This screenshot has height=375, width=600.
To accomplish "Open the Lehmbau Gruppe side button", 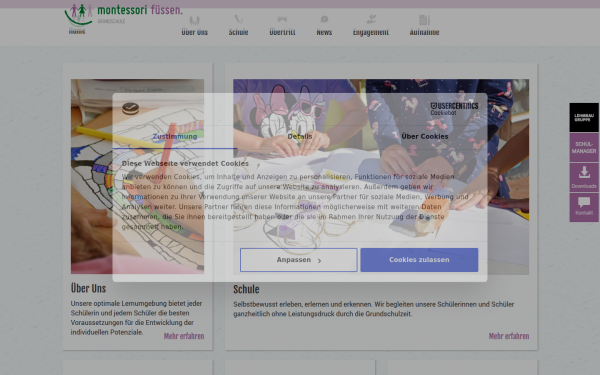I will [x=584, y=117].
